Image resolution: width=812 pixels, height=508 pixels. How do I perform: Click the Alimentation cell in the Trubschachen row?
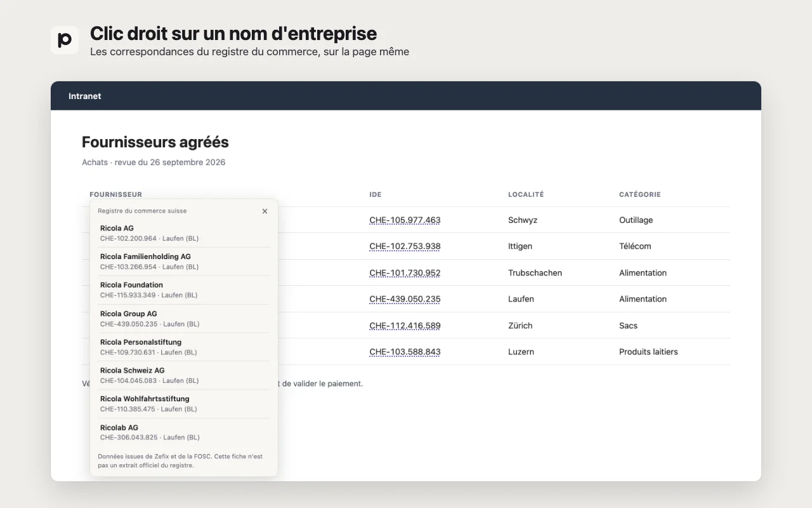[643, 273]
